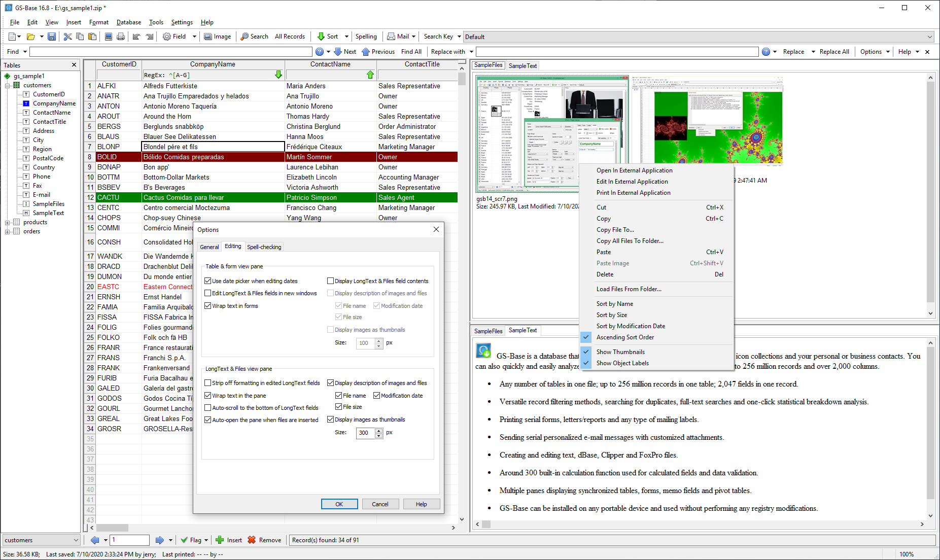The height and width of the screenshot is (560, 940).
Task: Click the Open folder toolbar icon
Action: (x=30, y=37)
